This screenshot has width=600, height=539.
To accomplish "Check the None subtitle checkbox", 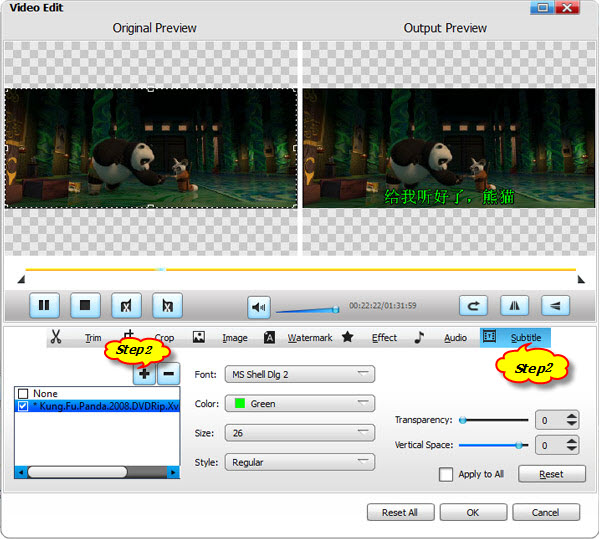I will pyautogui.click(x=23, y=394).
